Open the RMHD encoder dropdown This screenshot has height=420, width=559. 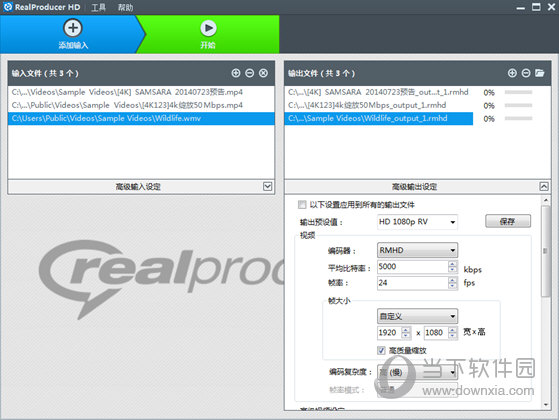[417, 250]
